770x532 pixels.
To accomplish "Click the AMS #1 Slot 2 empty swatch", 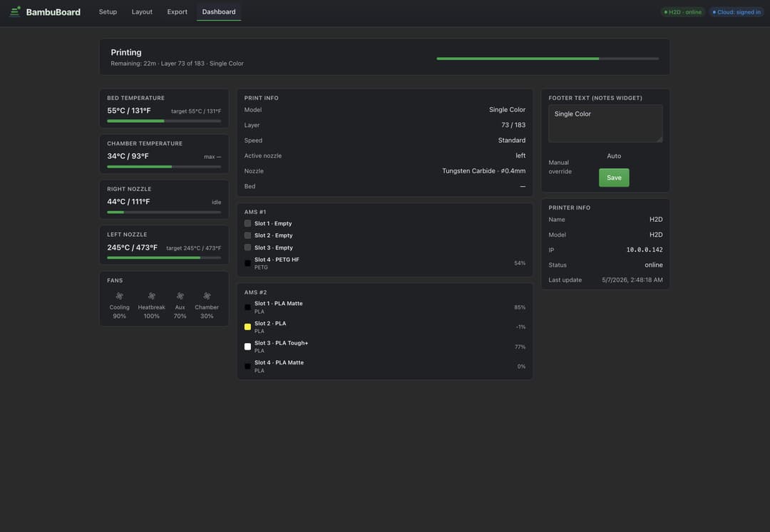I will [247, 235].
